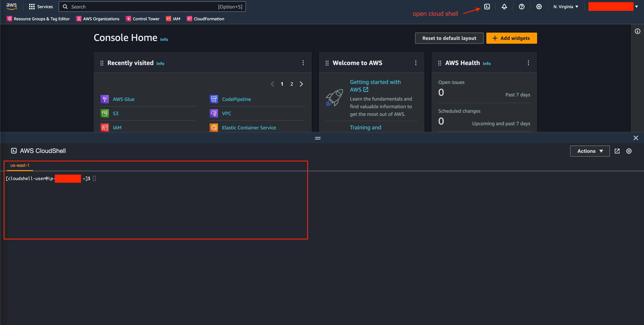Open the settings gear in the top bar
This screenshot has height=325, width=644.
point(539,7)
